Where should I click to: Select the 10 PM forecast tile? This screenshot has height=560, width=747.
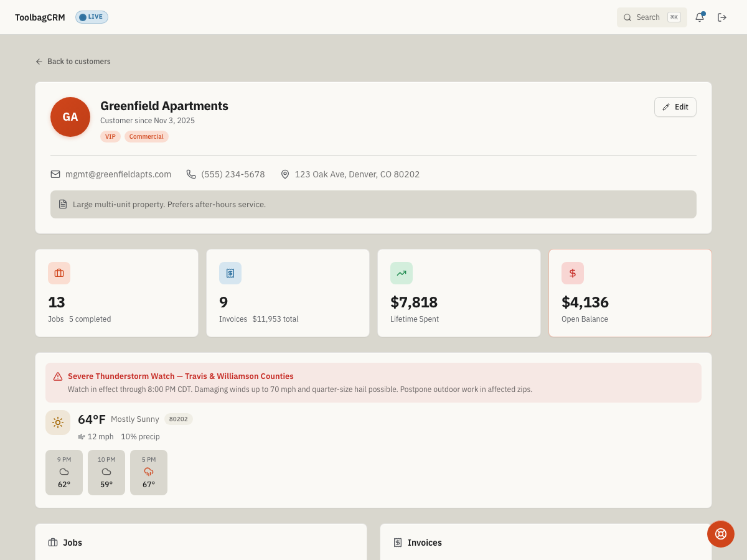point(106,472)
